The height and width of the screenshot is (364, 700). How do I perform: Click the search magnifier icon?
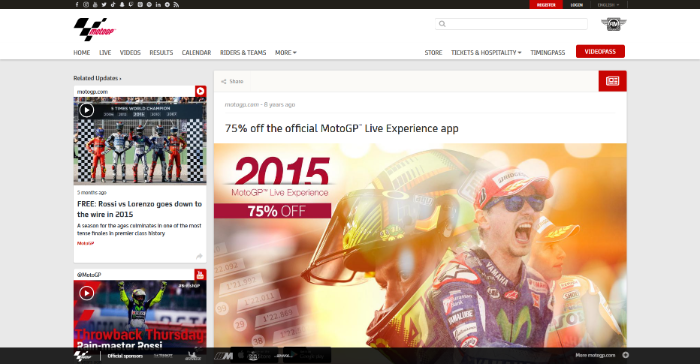pyautogui.click(x=442, y=24)
